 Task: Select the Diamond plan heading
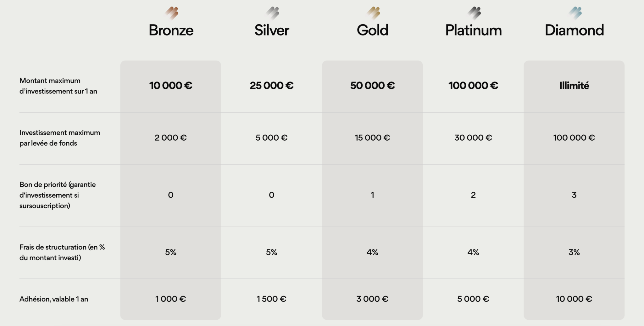coord(574,30)
